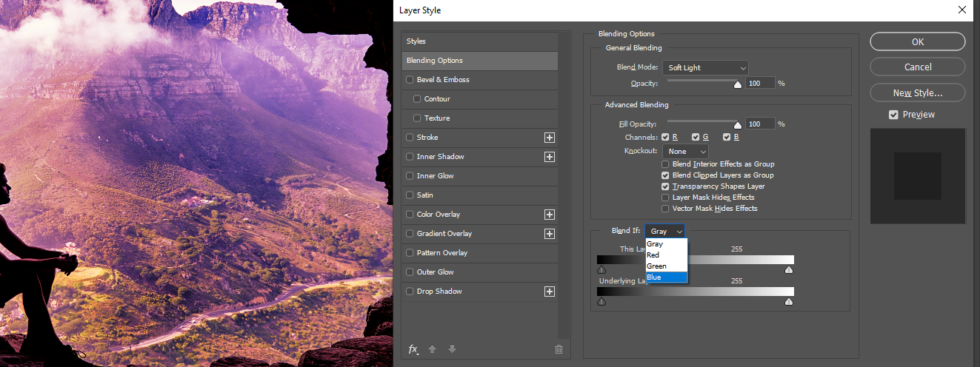Open the fx effects menu icon
Screen dimensions: 980x367
point(414,349)
